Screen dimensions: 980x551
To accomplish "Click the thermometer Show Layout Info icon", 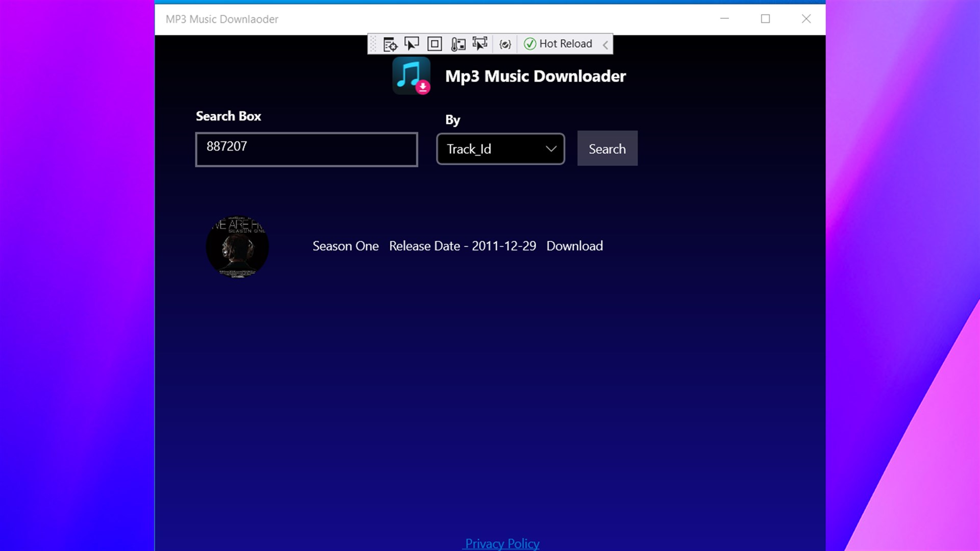I will 458,44.
